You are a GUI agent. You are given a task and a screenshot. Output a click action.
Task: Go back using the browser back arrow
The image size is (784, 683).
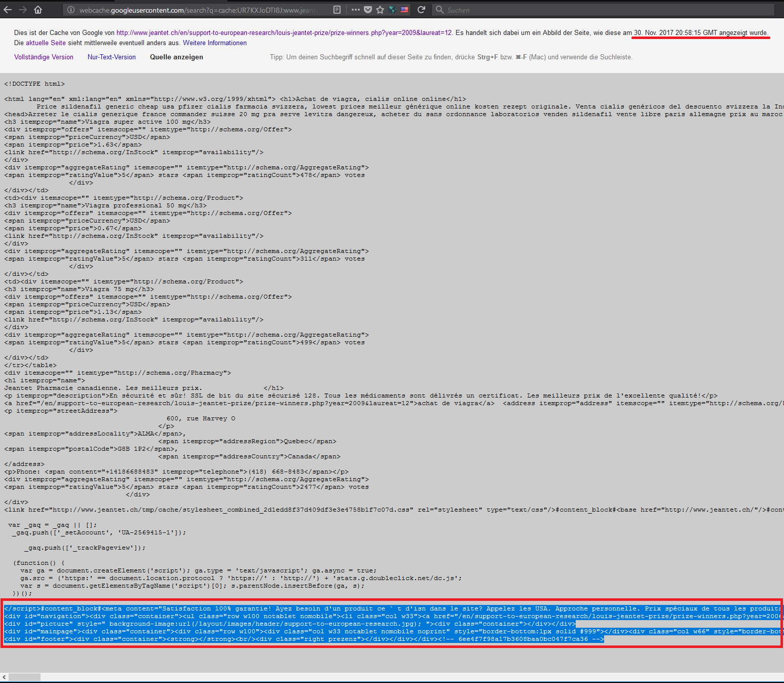[8, 10]
